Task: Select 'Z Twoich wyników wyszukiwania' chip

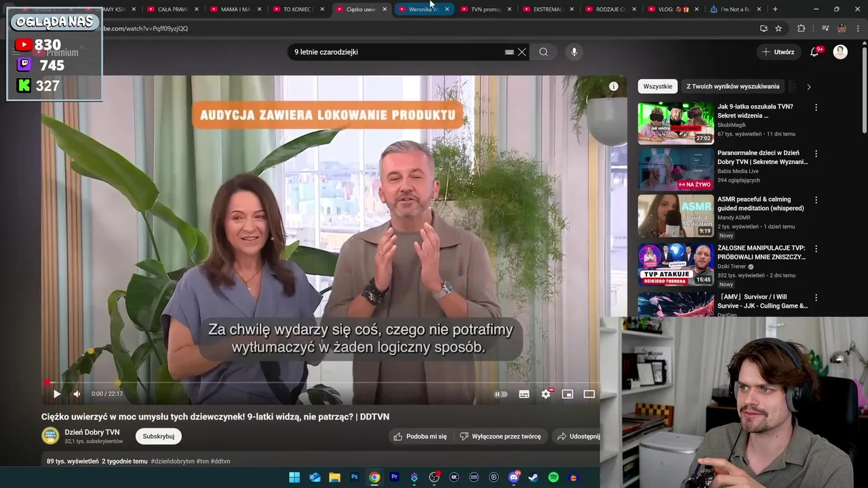Action: (732, 86)
